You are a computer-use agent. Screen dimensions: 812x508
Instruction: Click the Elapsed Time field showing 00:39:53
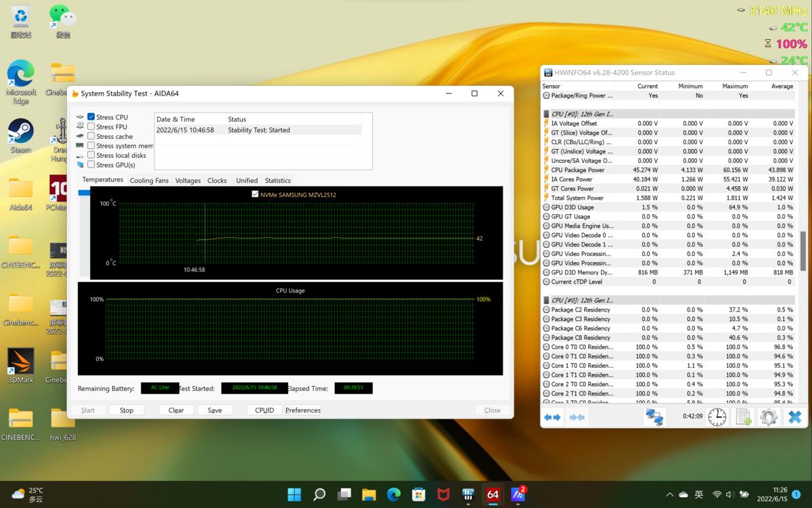click(353, 388)
